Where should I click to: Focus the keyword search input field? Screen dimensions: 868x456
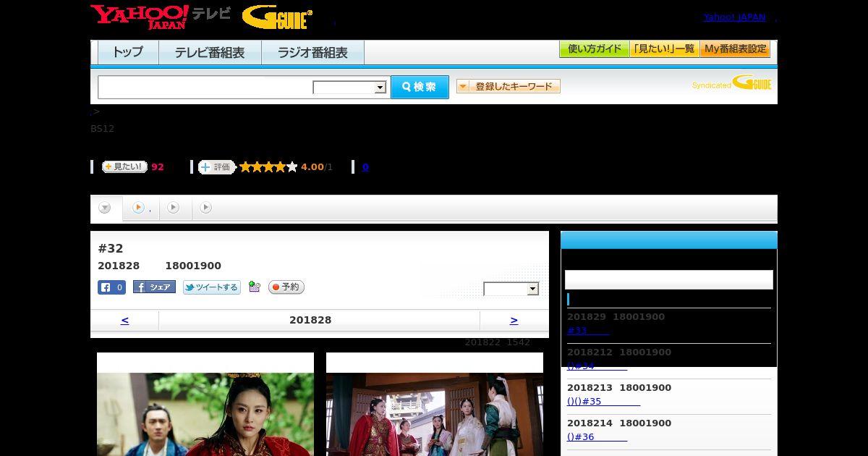205,87
